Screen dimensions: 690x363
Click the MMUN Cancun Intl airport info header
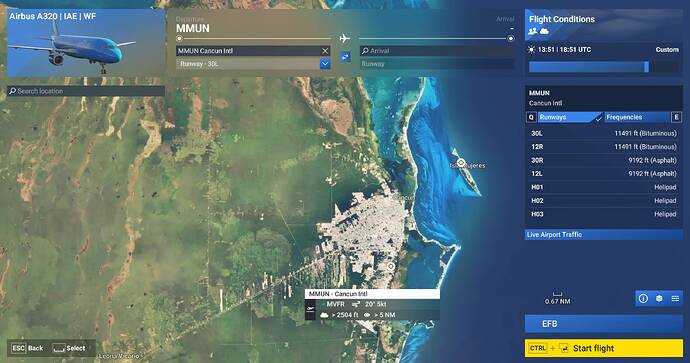click(604, 98)
